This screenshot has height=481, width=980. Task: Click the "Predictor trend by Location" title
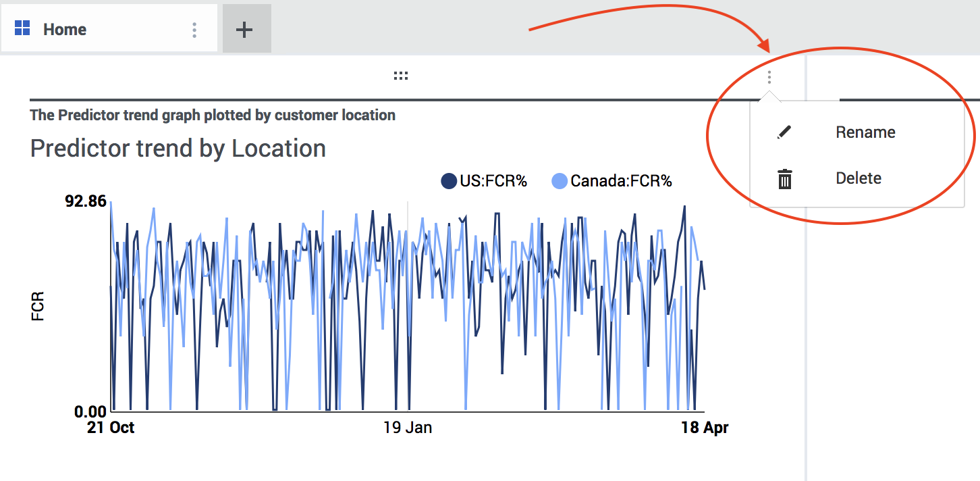tap(178, 149)
